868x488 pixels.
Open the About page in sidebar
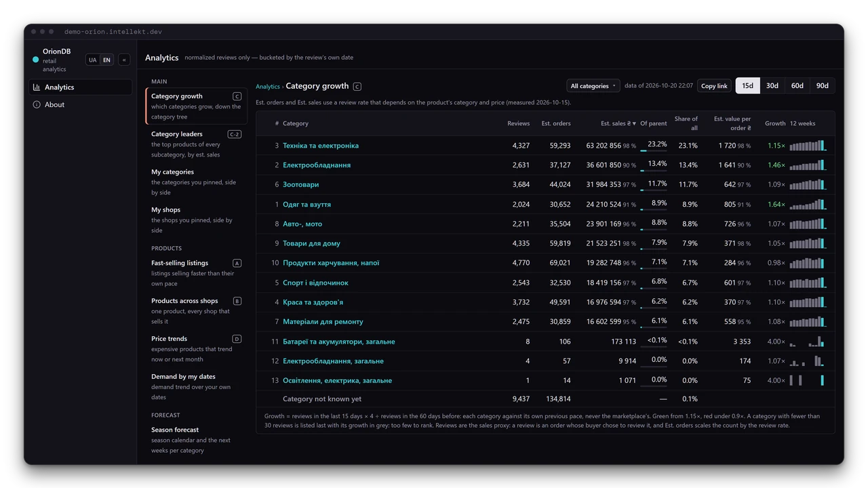[80, 105]
